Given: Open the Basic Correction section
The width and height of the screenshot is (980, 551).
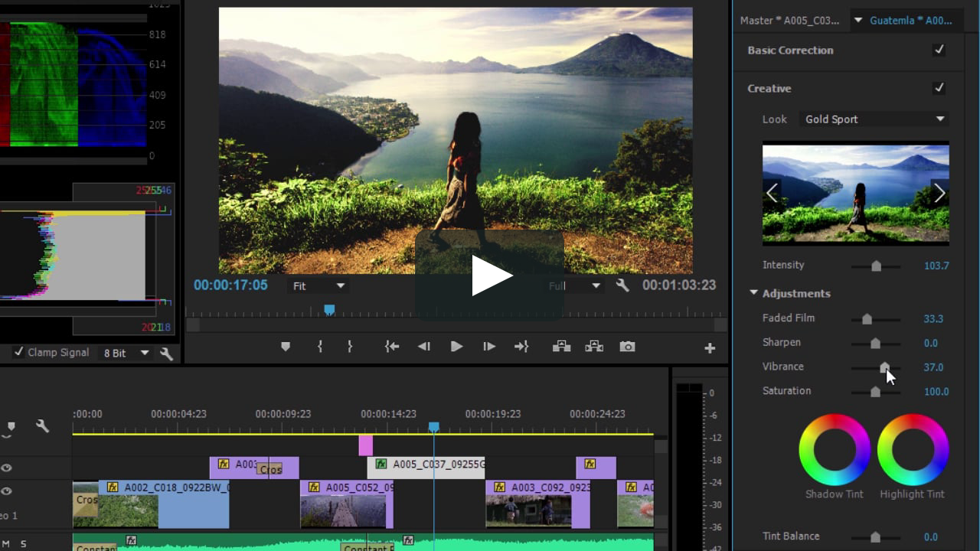Looking at the screenshot, I should 790,50.
